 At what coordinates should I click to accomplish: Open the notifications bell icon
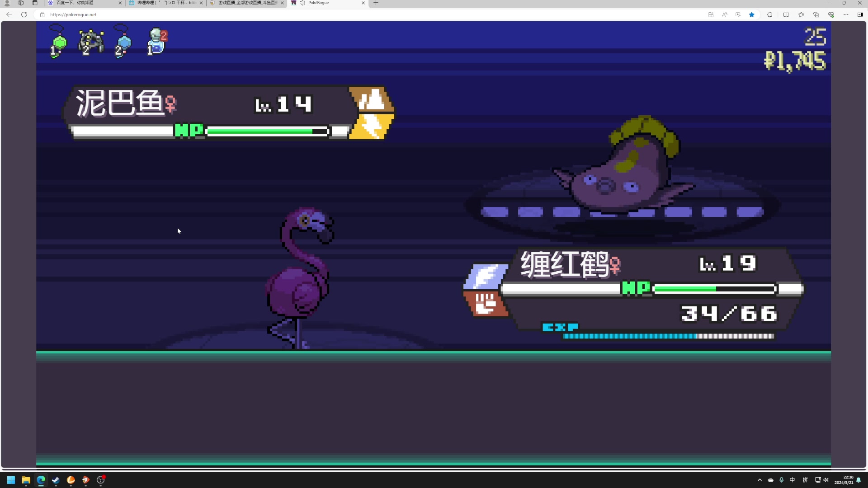pyautogui.click(x=859, y=480)
